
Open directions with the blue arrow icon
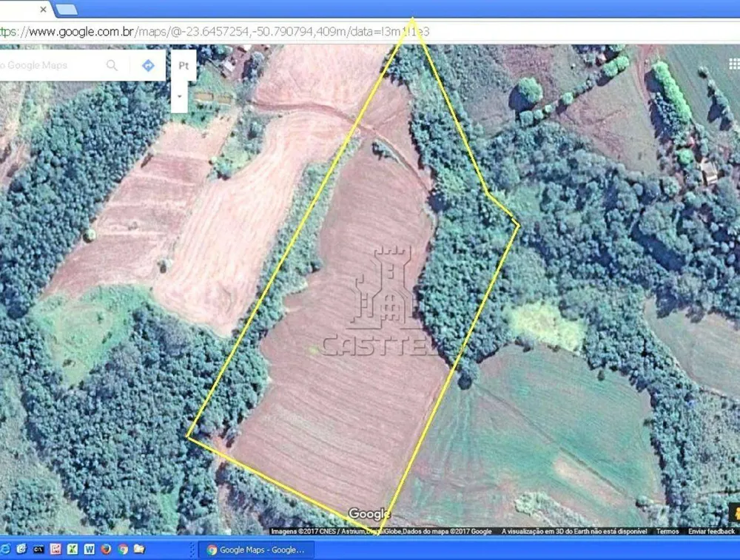coord(148,66)
